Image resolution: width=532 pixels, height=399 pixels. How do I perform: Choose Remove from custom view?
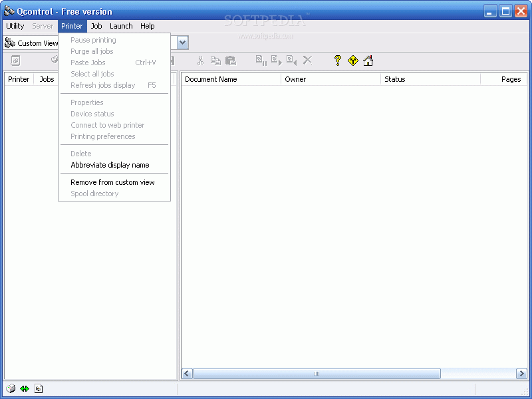pos(114,182)
